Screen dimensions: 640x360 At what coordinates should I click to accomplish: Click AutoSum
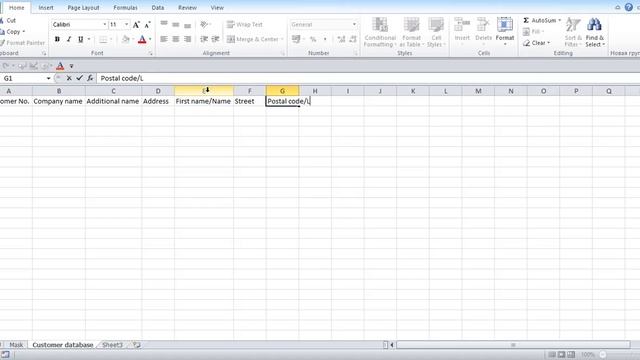540,20
